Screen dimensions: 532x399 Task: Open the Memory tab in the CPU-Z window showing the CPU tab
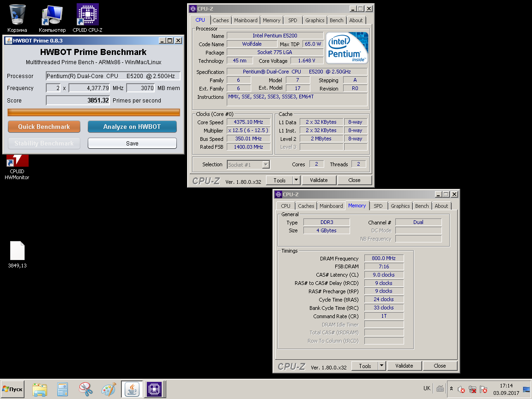coord(272,20)
